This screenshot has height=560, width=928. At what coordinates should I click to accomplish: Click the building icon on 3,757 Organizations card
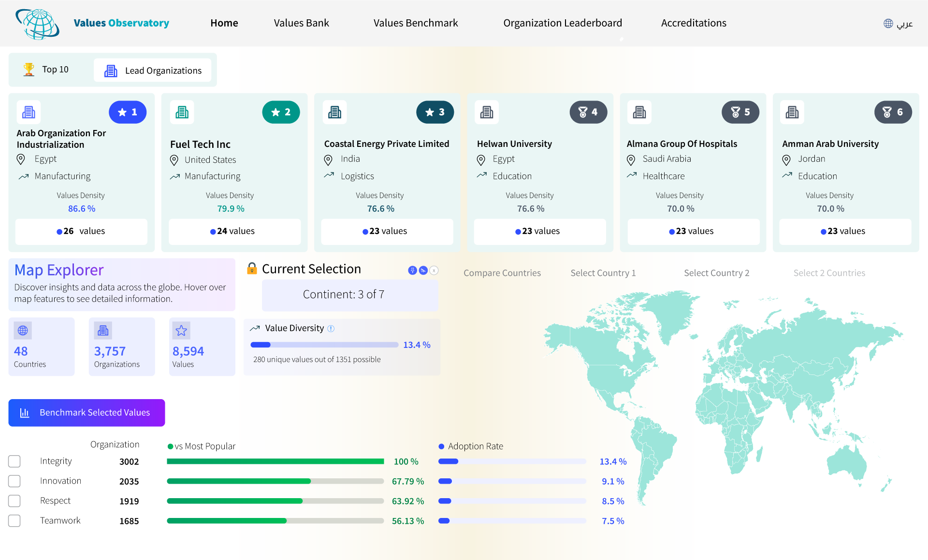tap(102, 330)
